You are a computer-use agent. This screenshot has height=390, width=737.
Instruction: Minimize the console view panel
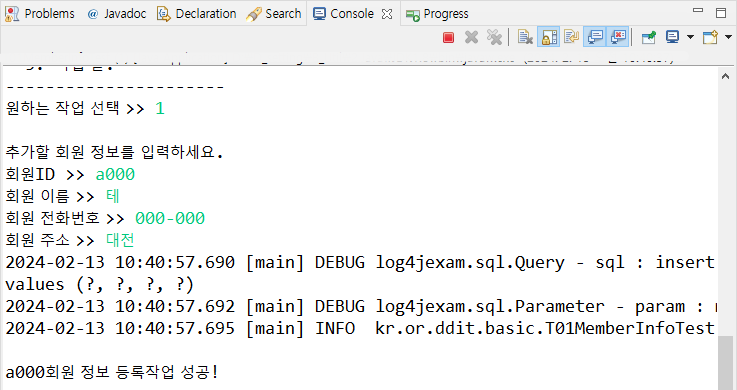pos(698,10)
